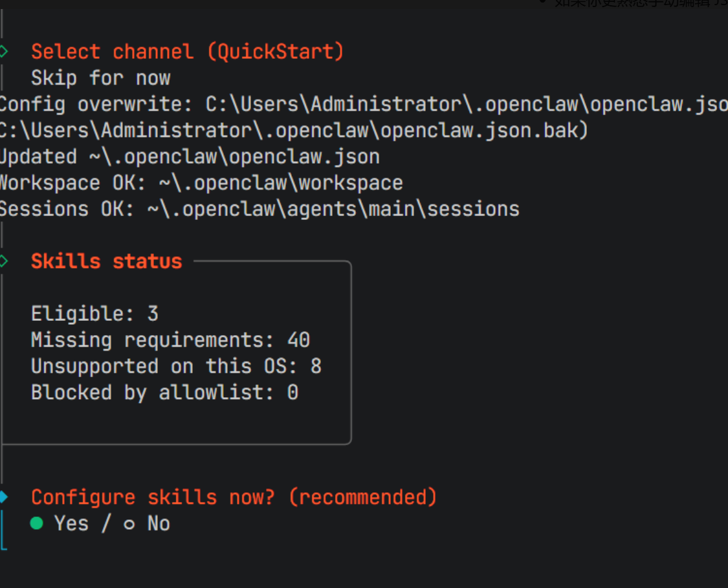
Task: Click the Eligible: 3 line
Action: (x=94, y=314)
